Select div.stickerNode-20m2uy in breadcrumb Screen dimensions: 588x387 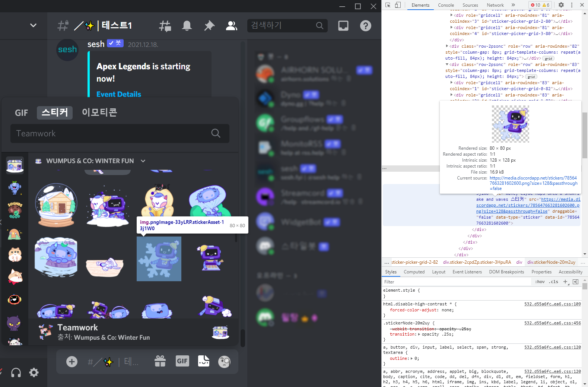point(551,262)
